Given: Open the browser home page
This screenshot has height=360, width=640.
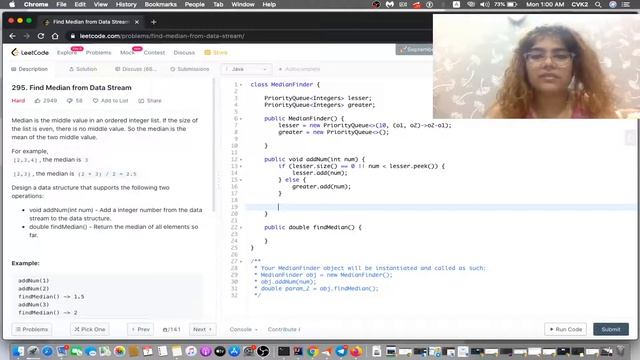Looking at the screenshot, I should 55,36.
